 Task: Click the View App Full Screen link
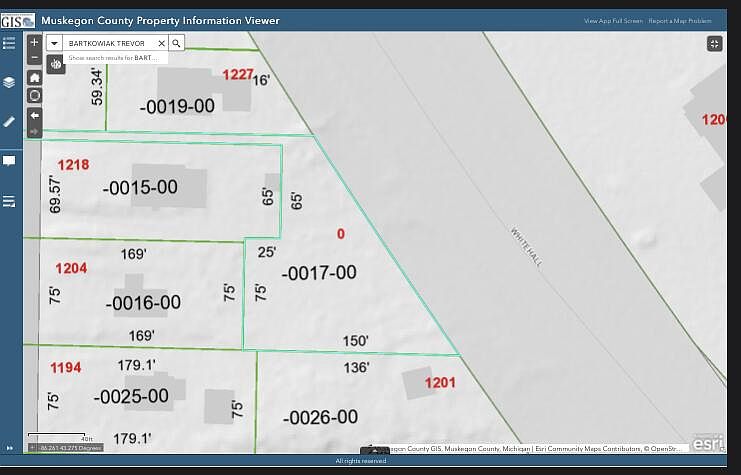611,21
